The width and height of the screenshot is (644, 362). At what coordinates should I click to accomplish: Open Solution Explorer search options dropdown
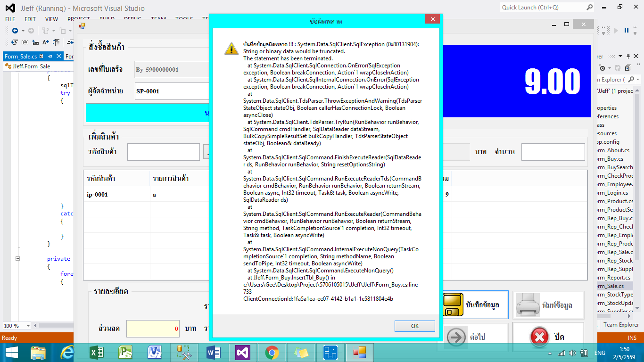pyautogui.click(x=638, y=80)
